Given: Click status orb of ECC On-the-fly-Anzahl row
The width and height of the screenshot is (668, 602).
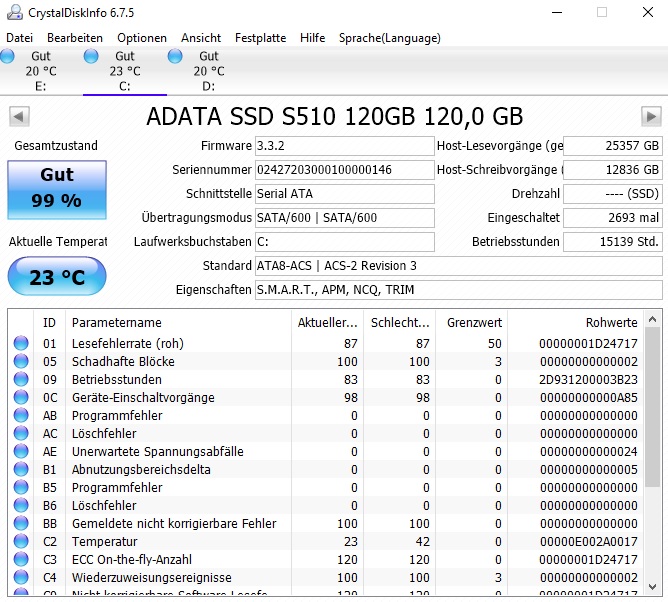Looking at the screenshot, I should tap(21, 559).
